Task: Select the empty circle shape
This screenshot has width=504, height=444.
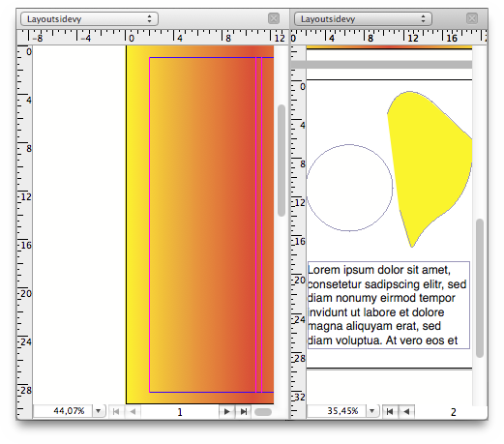Action: pyautogui.click(x=349, y=188)
